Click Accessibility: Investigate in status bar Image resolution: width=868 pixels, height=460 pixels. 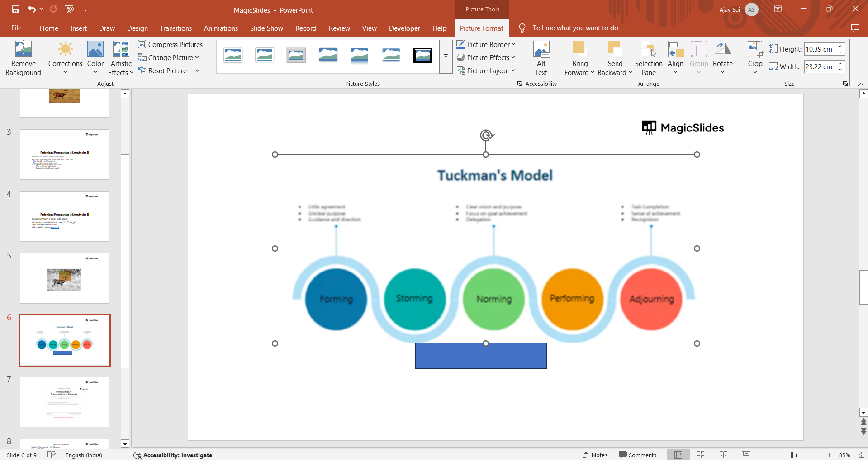tap(173, 455)
